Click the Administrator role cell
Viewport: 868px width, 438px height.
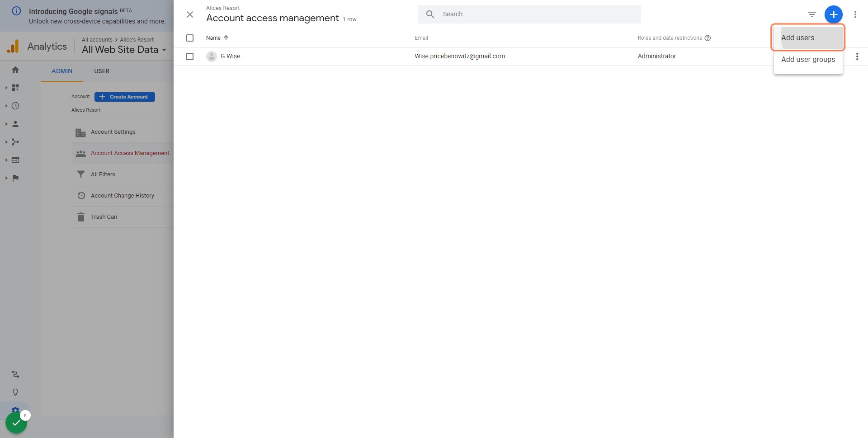click(657, 56)
